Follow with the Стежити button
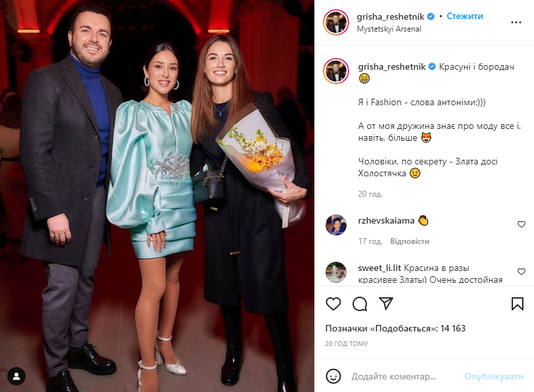Viewport: 534px width, 392px height. pos(464,16)
